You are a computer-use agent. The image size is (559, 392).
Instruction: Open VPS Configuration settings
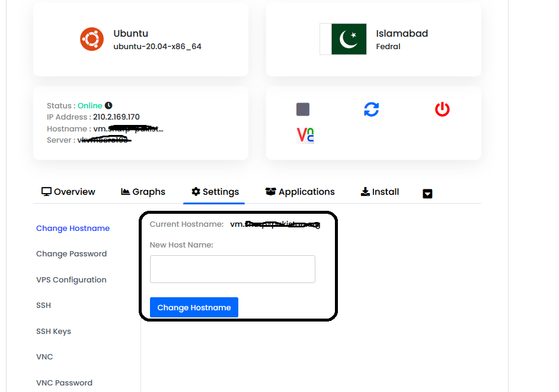pyautogui.click(x=71, y=280)
